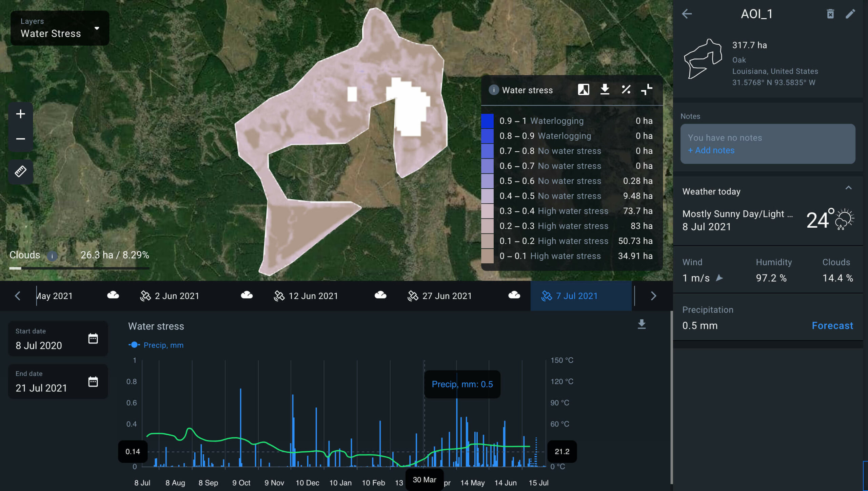This screenshot has height=491, width=868.
Task: Delete AOI_1 with the trash icon
Action: [x=830, y=14]
